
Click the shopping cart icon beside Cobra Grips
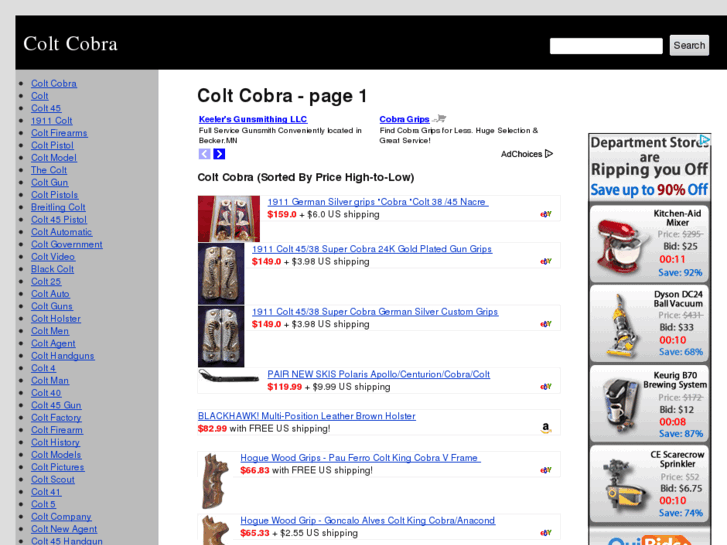(439, 119)
